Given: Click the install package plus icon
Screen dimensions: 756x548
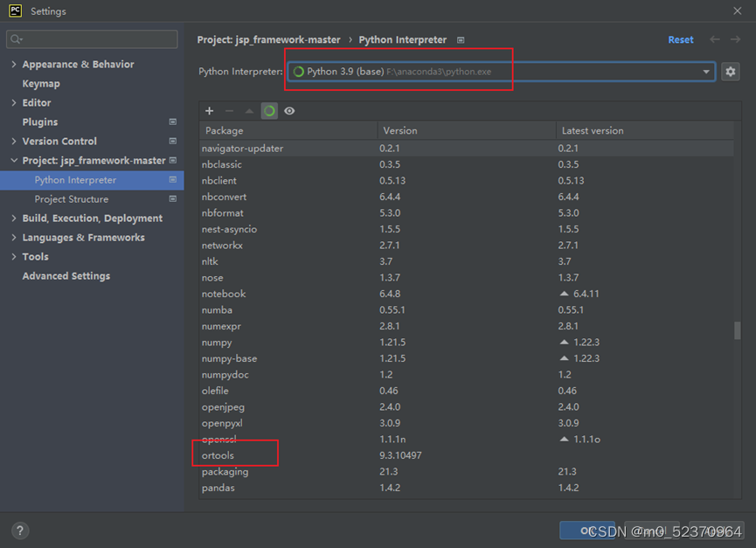Looking at the screenshot, I should tap(209, 111).
